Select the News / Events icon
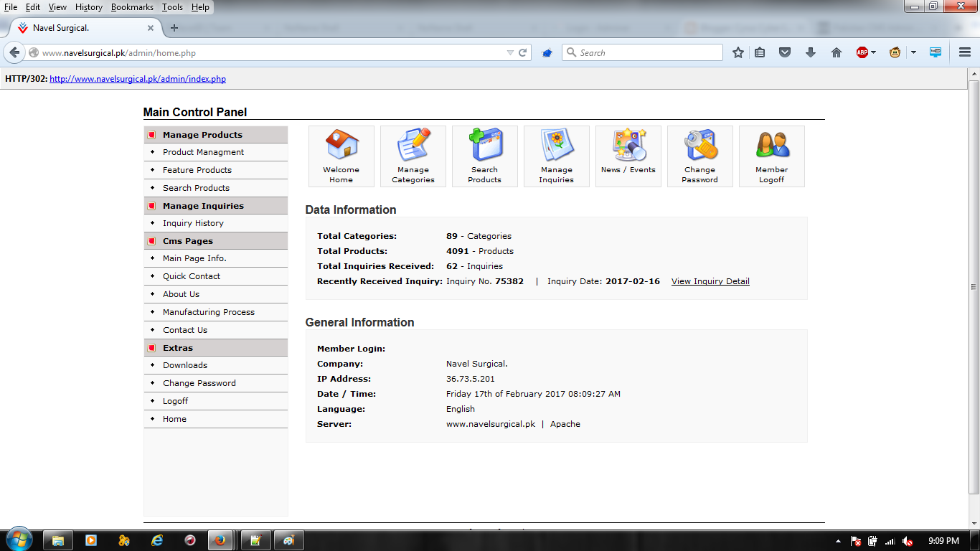Screen dimensions: 980x551 pyautogui.click(x=628, y=156)
